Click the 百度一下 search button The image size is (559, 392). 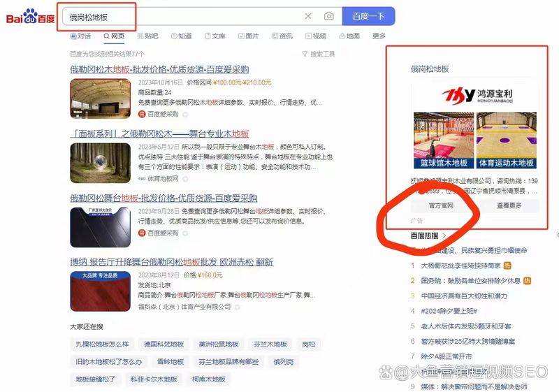(368, 16)
